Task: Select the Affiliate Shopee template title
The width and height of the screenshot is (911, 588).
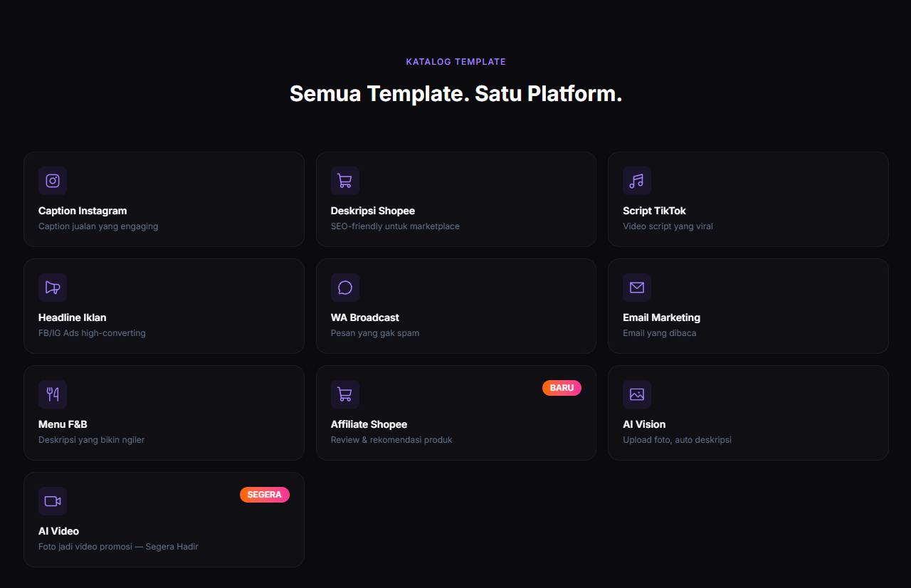Action: pyautogui.click(x=369, y=424)
